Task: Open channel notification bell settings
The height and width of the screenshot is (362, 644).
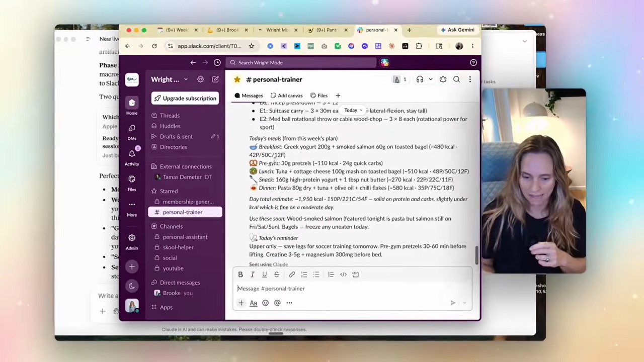Action: tap(443, 79)
